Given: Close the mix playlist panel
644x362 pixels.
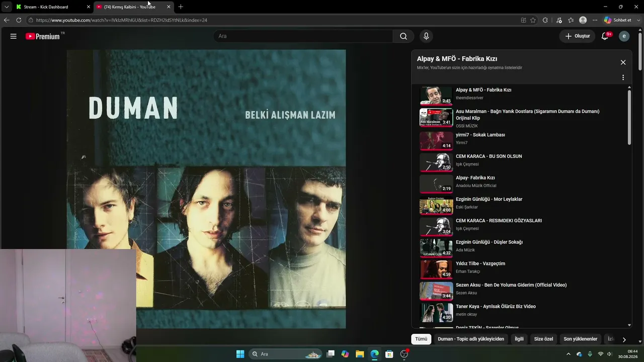Looking at the screenshot, I should click(623, 62).
